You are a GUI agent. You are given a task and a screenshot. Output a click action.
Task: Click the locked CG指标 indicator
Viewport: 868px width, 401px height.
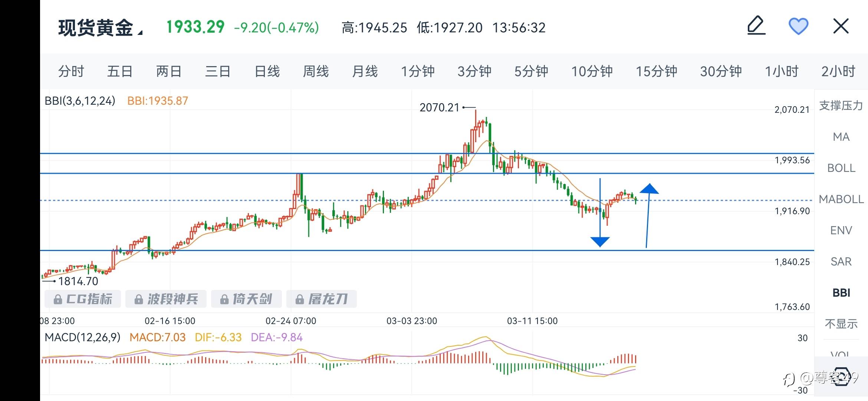pyautogui.click(x=83, y=299)
